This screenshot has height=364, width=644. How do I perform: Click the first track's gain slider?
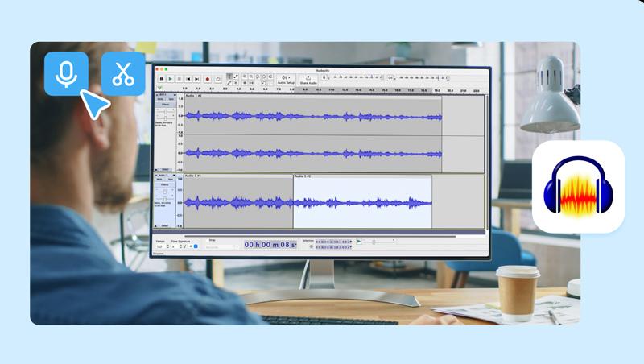point(166,112)
